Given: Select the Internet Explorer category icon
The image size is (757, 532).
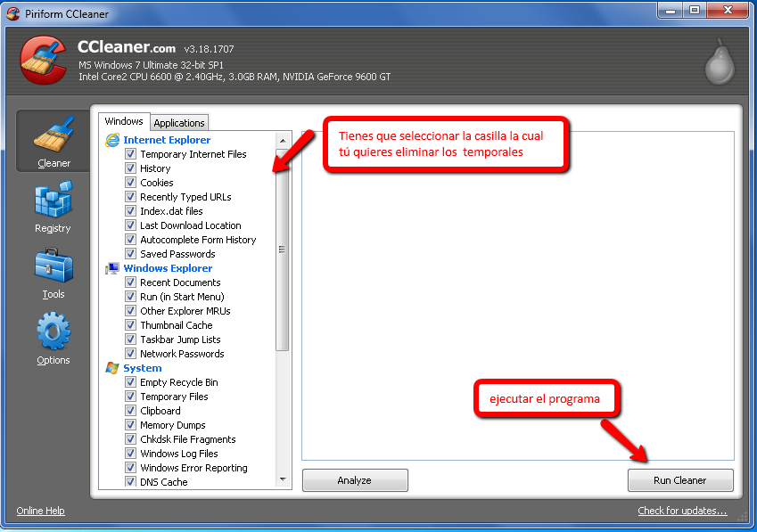Looking at the screenshot, I should (x=112, y=140).
